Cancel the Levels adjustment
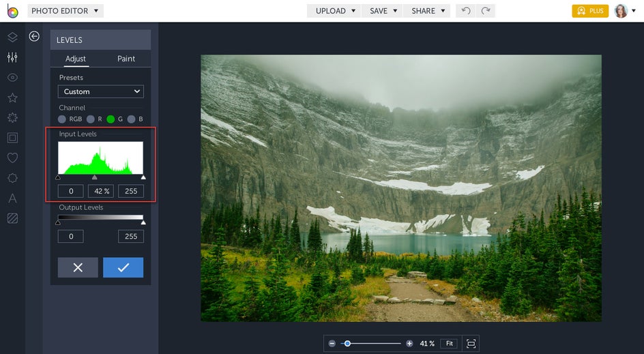The width and height of the screenshot is (644, 354). point(78,268)
